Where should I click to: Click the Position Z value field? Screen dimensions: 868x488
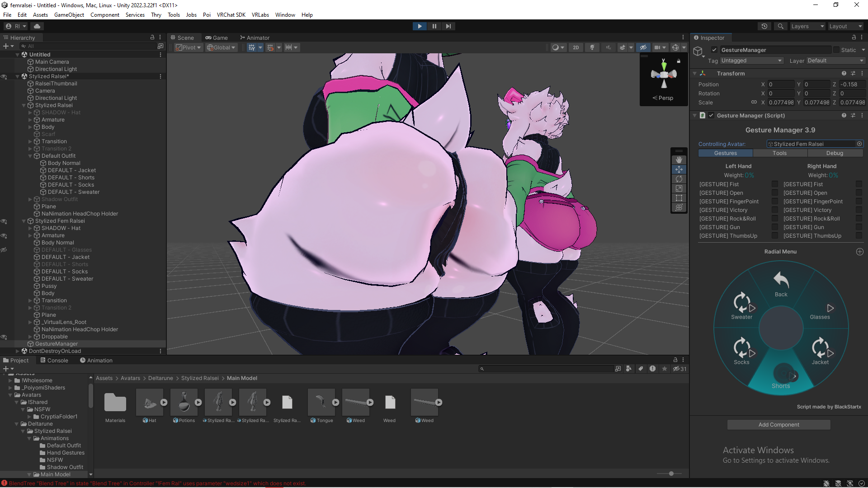pyautogui.click(x=853, y=84)
